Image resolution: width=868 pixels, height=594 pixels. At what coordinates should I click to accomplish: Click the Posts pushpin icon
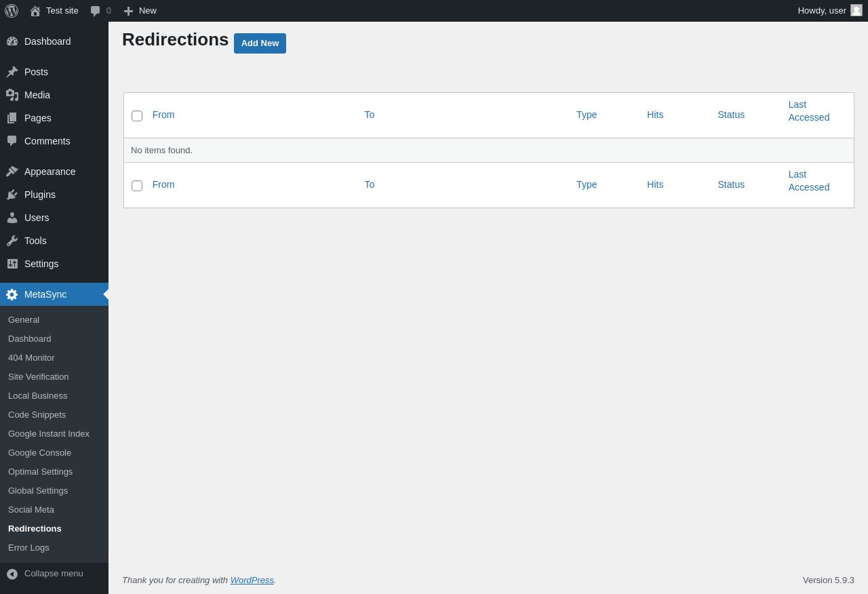[x=12, y=72]
